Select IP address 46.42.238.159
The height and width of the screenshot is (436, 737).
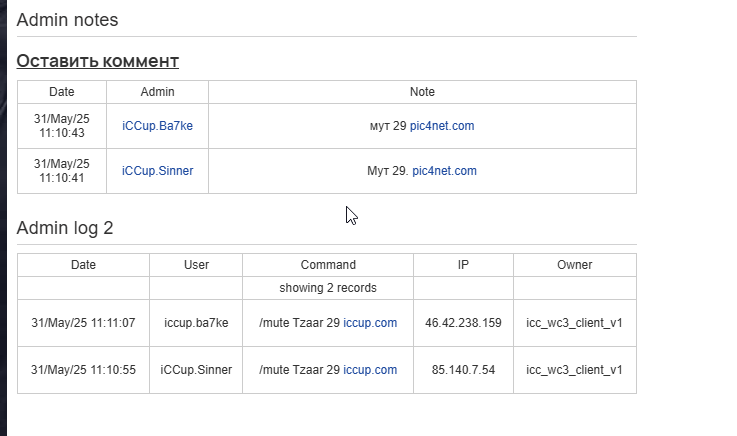point(463,323)
